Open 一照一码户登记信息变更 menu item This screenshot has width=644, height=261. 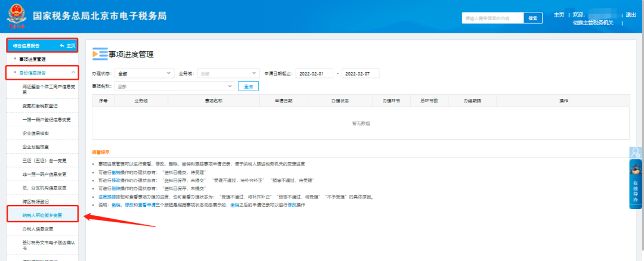click(47, 119)
